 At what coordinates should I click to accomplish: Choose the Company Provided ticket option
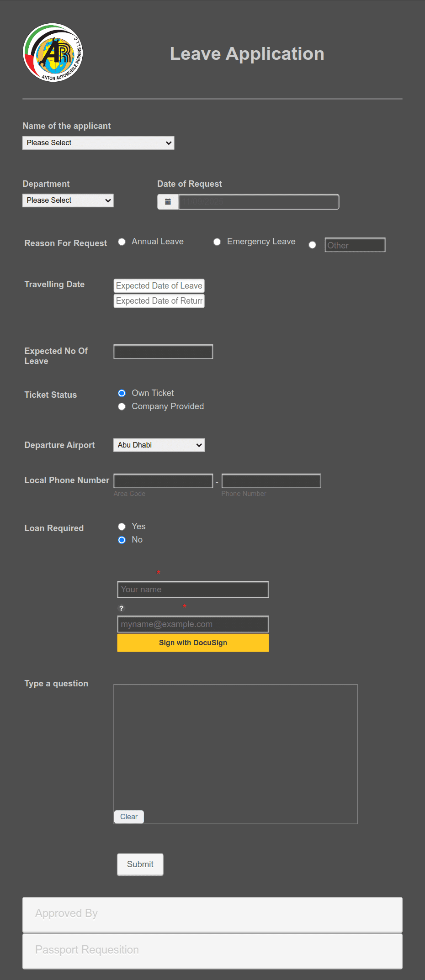click(x=122, y=406)
